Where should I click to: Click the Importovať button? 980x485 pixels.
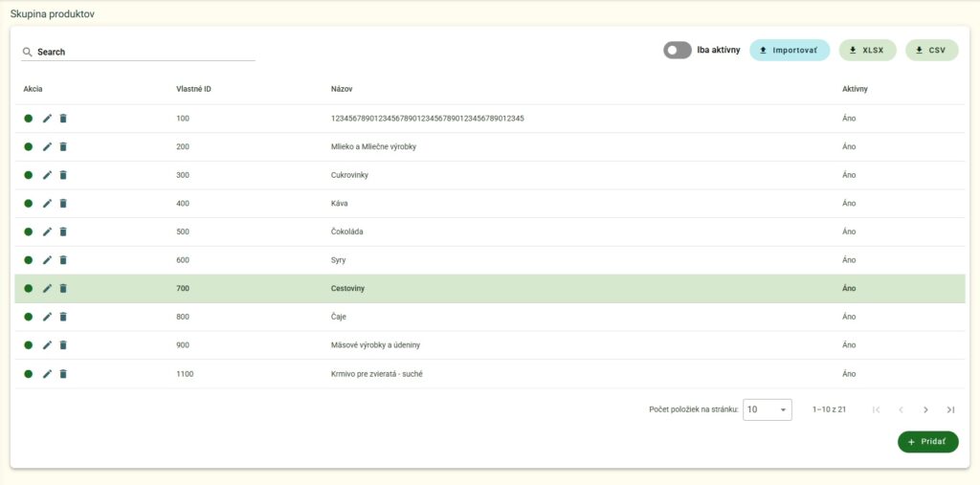tap(790, 51)
